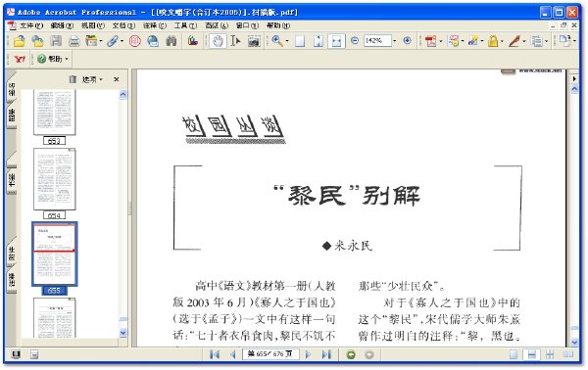Open the 选项 options dropdown in pages panel
This screenshot has height=370, width=588.
92,79
